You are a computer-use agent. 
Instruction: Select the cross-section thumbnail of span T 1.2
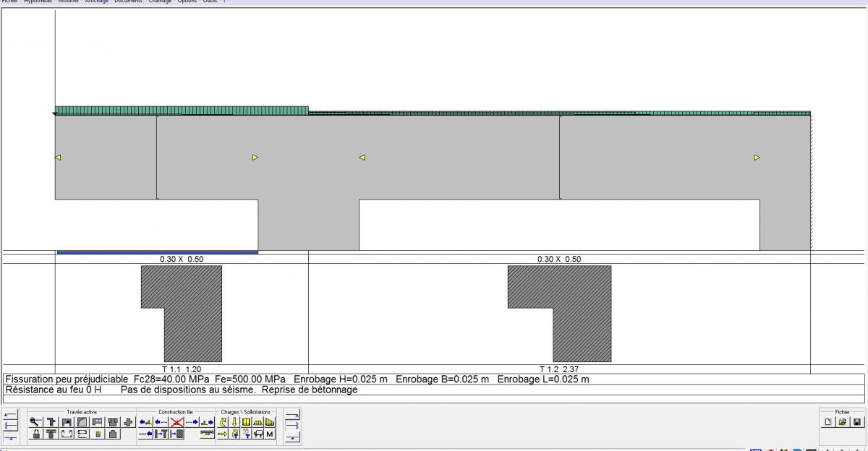point(559,313)
